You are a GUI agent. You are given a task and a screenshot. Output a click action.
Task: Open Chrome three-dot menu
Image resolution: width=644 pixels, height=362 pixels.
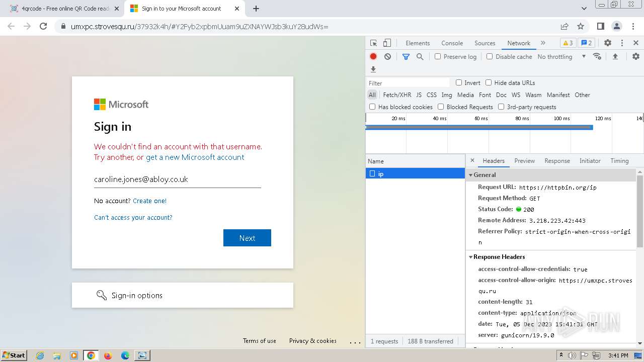point(633,26)
